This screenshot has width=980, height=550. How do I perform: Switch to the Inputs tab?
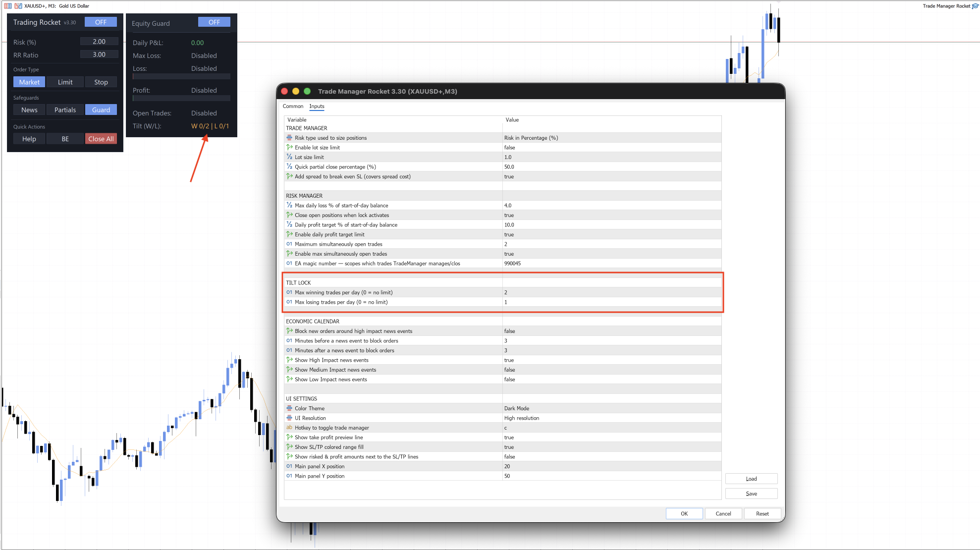317,106
